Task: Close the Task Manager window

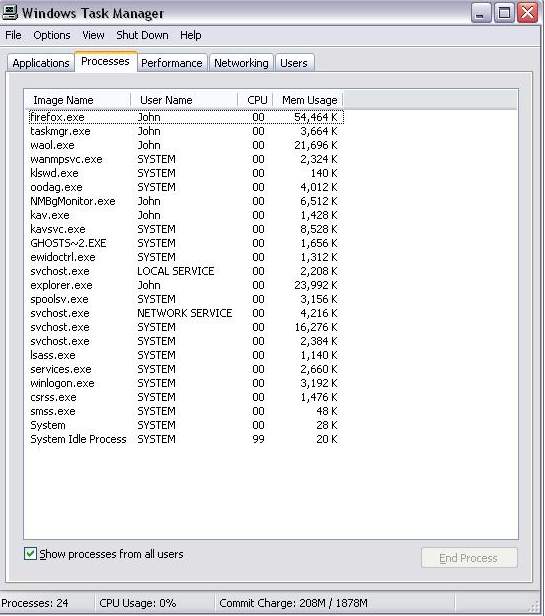Action: [x=527, y=13]
